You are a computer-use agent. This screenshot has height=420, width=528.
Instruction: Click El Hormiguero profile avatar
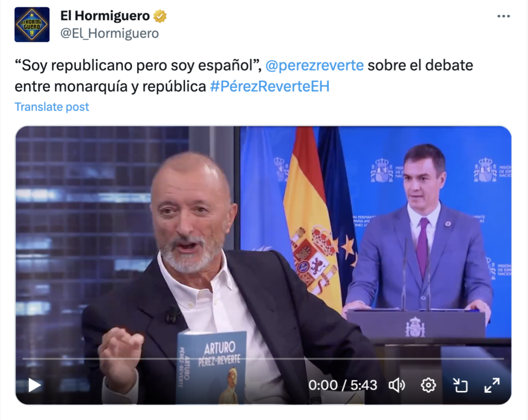click(32, 25)
